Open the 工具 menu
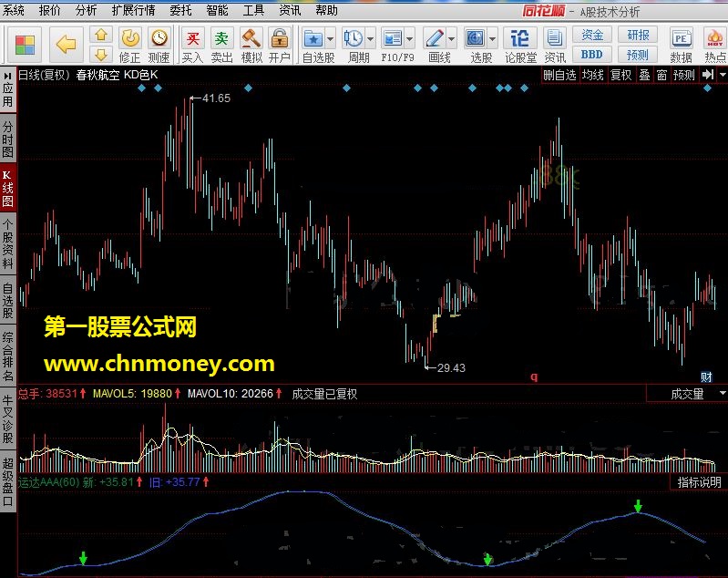This screenshot has width=728, height=578. click(x=253, y=10)
